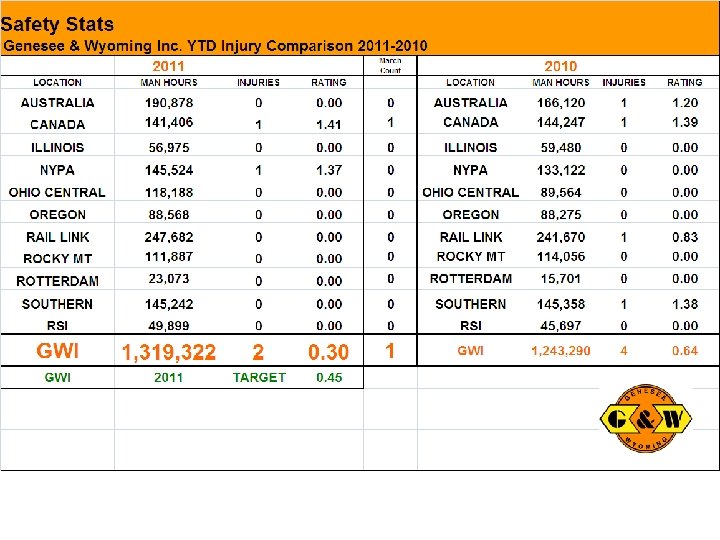Select NYPA 2011 rating 1.37

[x=329, y=170]
